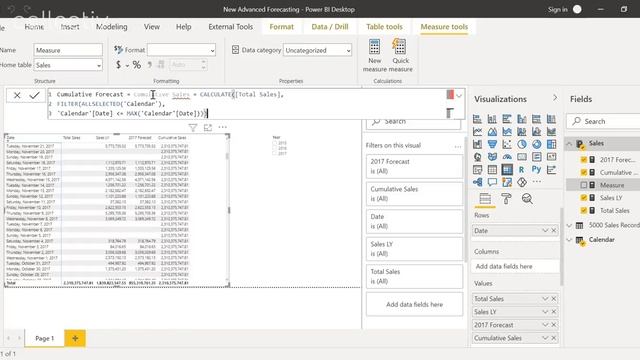Click the New measure button

375,56
